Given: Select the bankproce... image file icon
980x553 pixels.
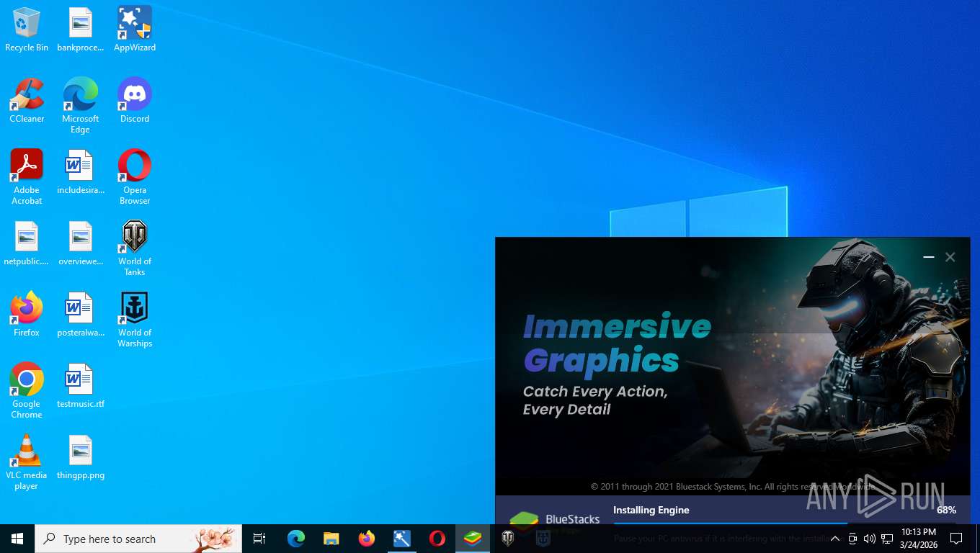Looking at the screenshot, I should point(81,30).
